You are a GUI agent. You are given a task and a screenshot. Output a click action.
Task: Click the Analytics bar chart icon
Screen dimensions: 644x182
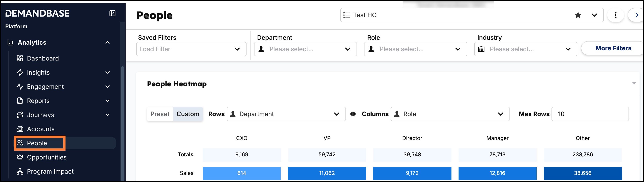pyautogui.click(x=10, y=42)
